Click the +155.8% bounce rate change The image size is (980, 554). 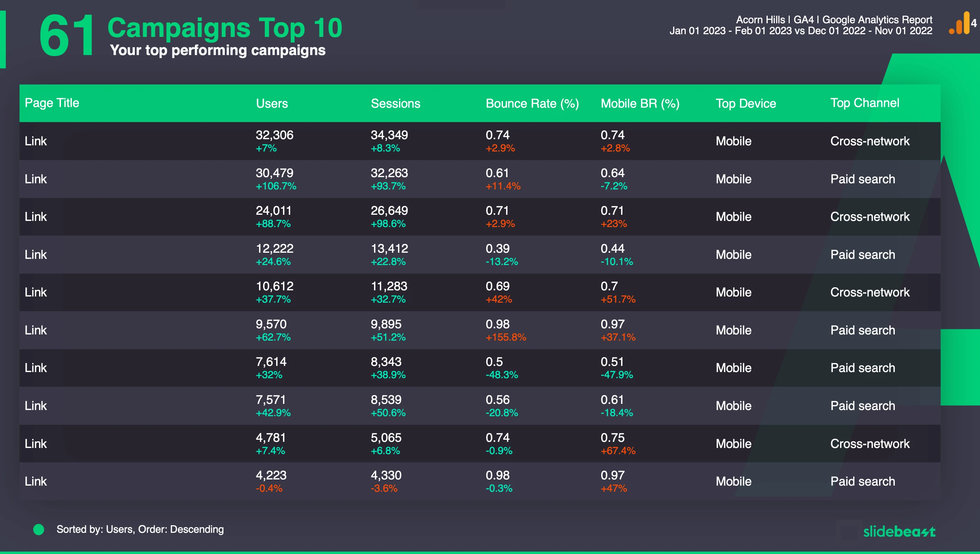pyautogui.click(x=506, y=337)
